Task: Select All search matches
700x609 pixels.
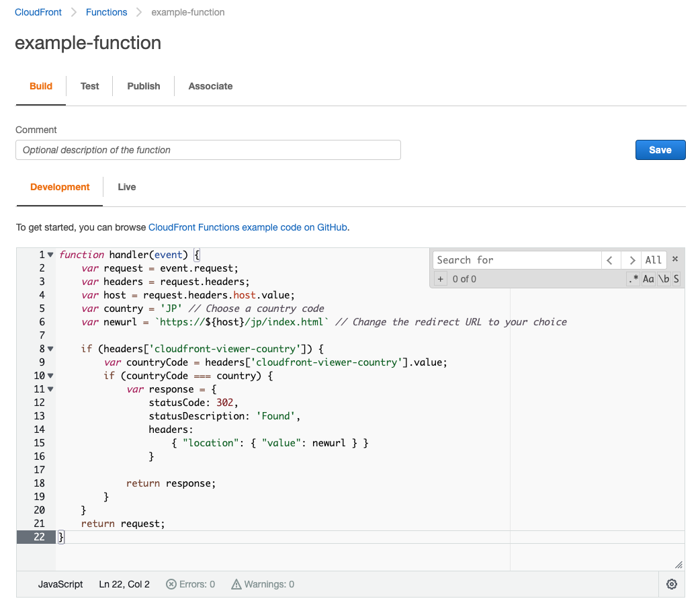Action: 654,260
